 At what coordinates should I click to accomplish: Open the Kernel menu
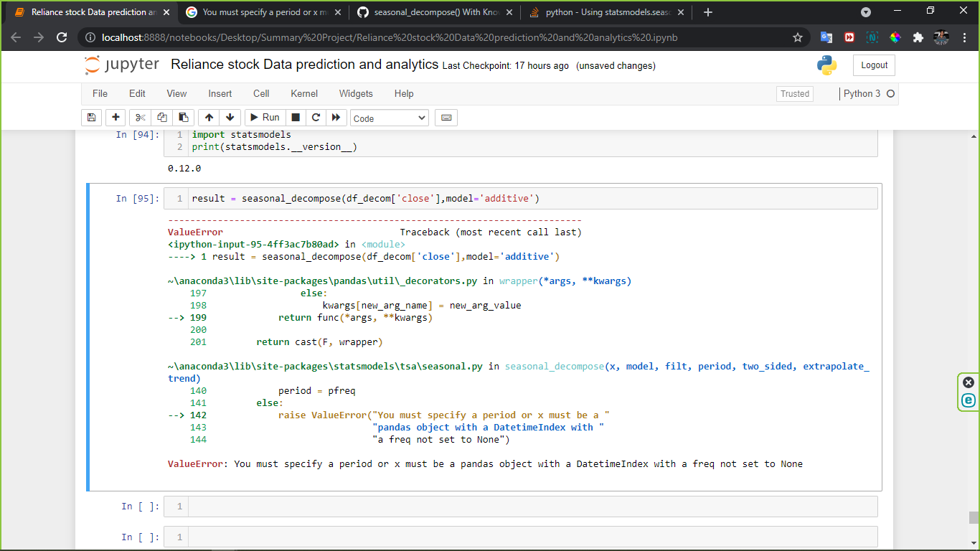pyautogui.click(x=303, y=93)
